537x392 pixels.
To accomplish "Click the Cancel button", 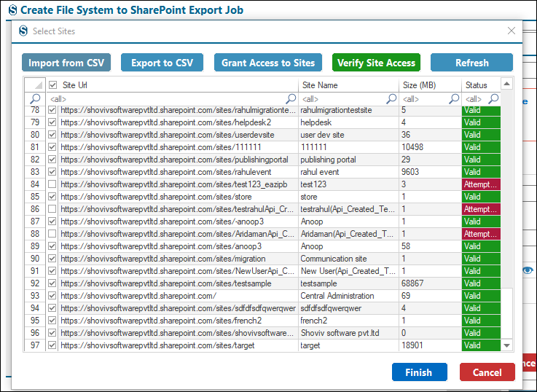I will pyautogui.click(x=487, y=372).
